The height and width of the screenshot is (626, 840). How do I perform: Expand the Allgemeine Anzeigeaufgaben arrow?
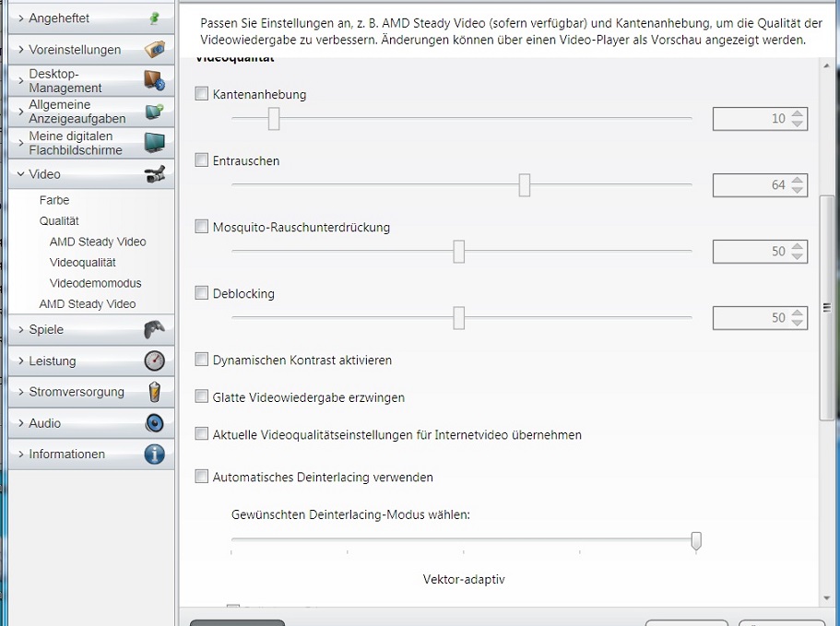point(21,112)
